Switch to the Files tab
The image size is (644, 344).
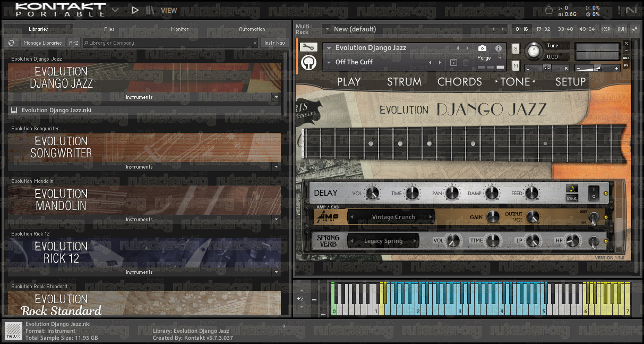pos(109,29)
